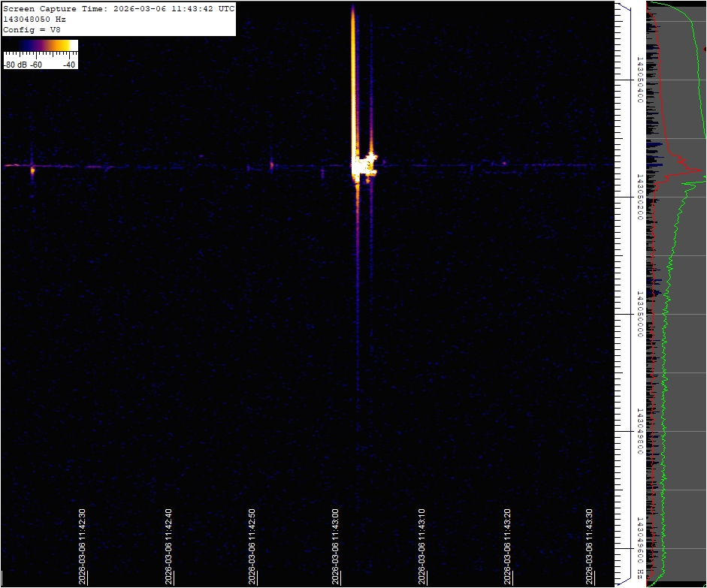Viewport: 707px width, 588px height.
Task: Click the -40 scale label
Action: tap(68, 65)
